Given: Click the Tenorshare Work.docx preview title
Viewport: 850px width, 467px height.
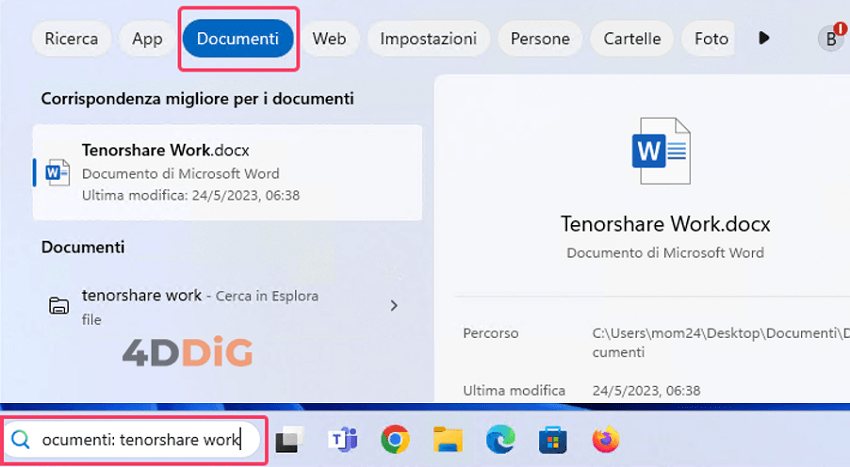Looking at the screenshot, I should tap(665, 224).
